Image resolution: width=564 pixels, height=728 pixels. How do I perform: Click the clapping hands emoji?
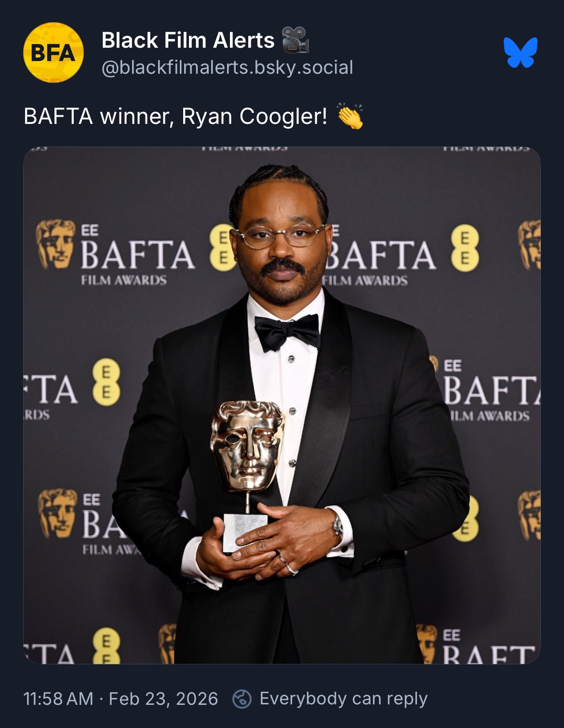pyautogui.click(x=350, y=116)
